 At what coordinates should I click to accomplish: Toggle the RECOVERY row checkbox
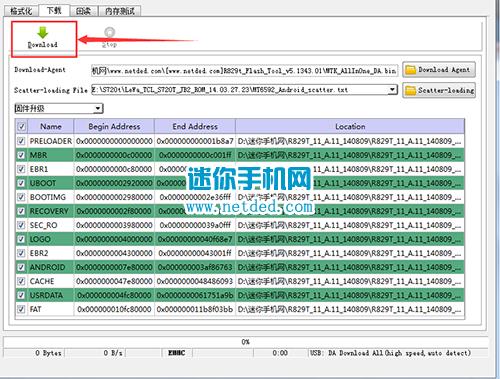[x=21, y=211]
